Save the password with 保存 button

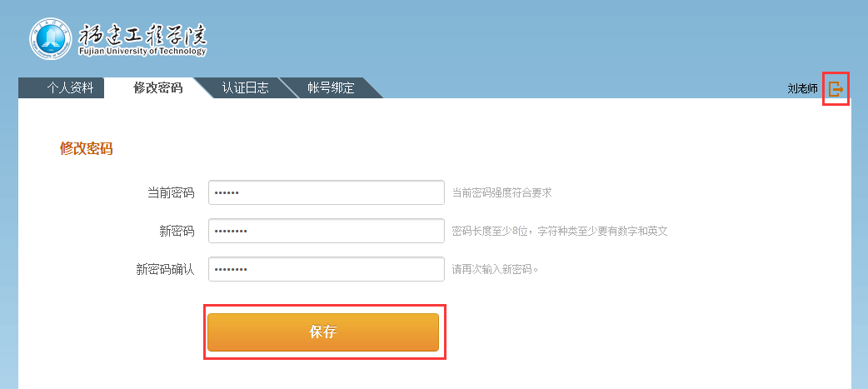click(323, 332)
